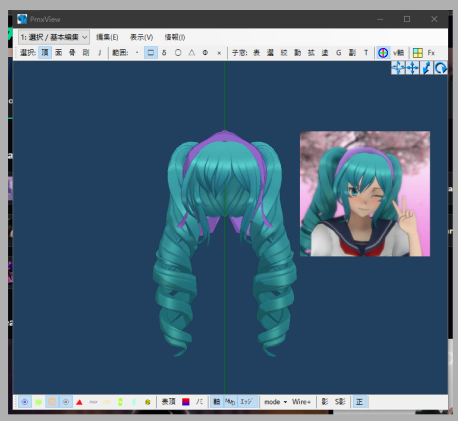Viewport: 458px width, 421px height.
Task: Click the first dotted-arrows move icon in viewport corner
Action: (398, 68)
